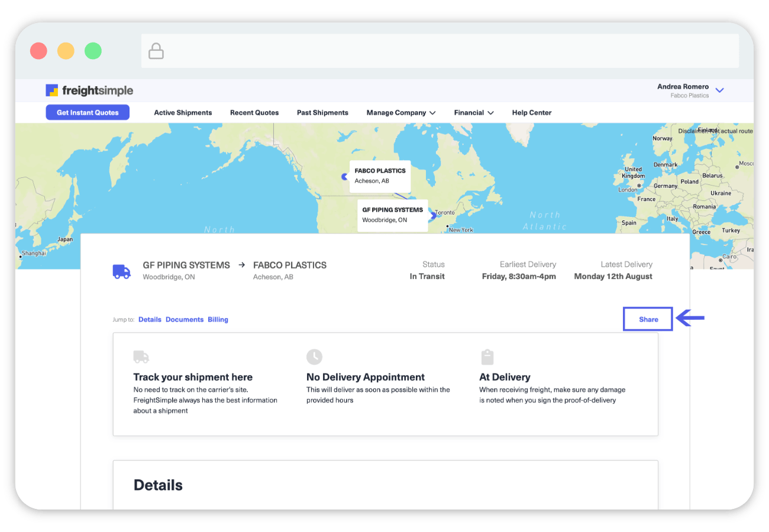The width and height of the screenshot is (769, 532).
Task: Click the blue destination marker near Acheson
Action: [x=344, y=176]
